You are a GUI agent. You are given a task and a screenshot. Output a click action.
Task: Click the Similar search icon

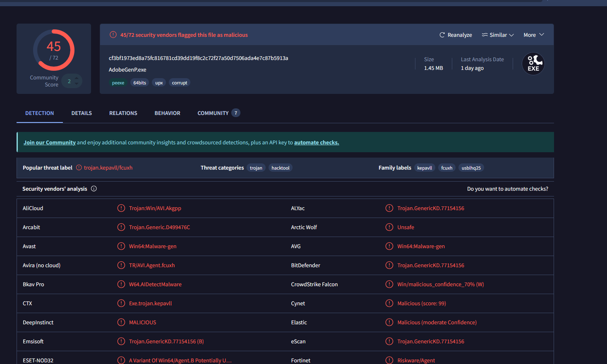[x=485, y=35]
